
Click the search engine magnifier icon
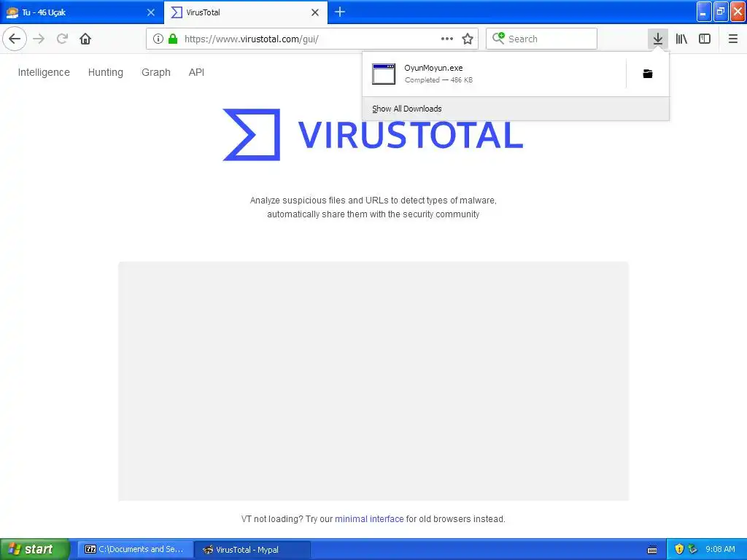pyautogui.click(x=498, y=38)
